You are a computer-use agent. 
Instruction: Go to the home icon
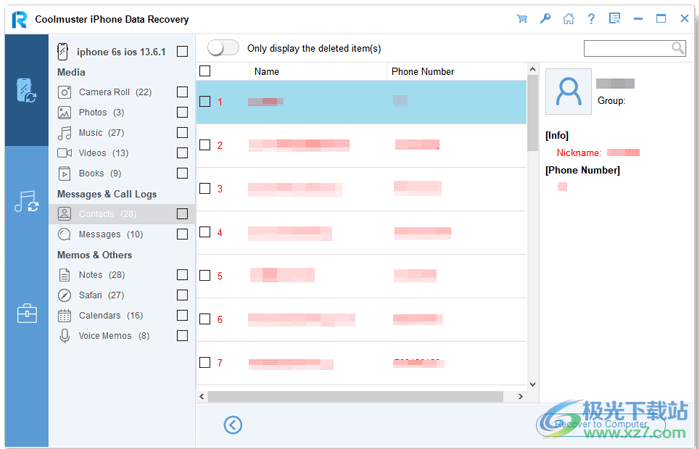[x=568, y=19]
